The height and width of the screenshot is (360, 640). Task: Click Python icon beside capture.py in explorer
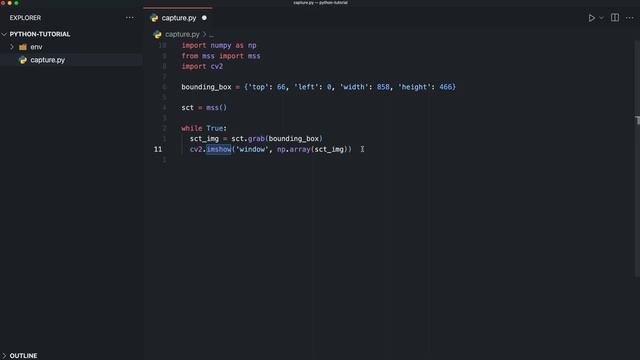click(x=23, y=60)
